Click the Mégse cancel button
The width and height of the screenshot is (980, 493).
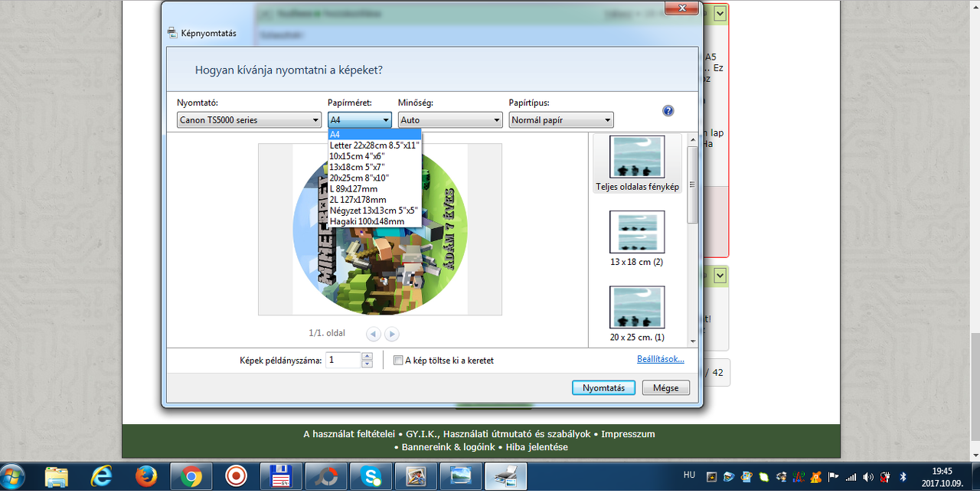tap(665, 388)
